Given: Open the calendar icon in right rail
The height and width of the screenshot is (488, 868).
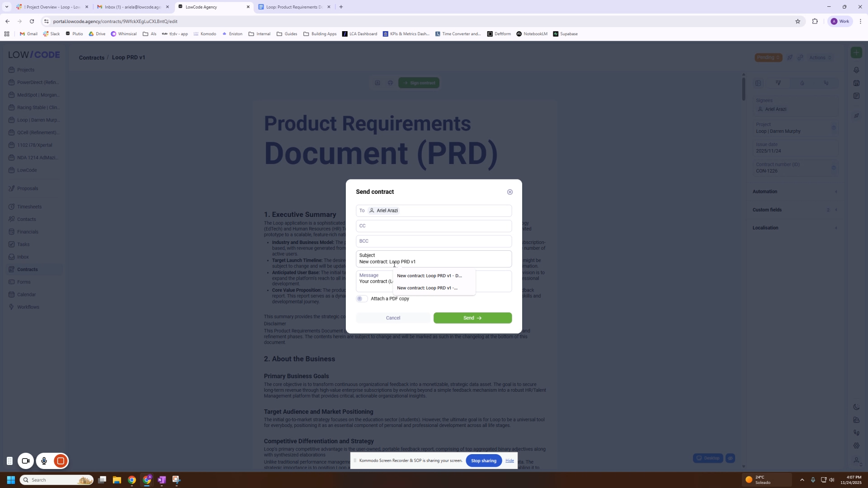Looking at the screenshot, I should point(856,83).
